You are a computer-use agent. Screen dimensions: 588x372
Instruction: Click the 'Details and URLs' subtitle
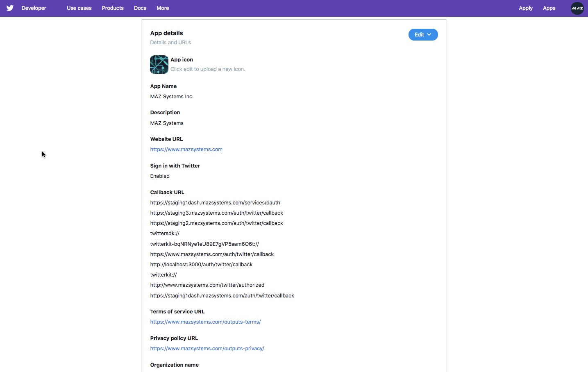coord(170,43)
